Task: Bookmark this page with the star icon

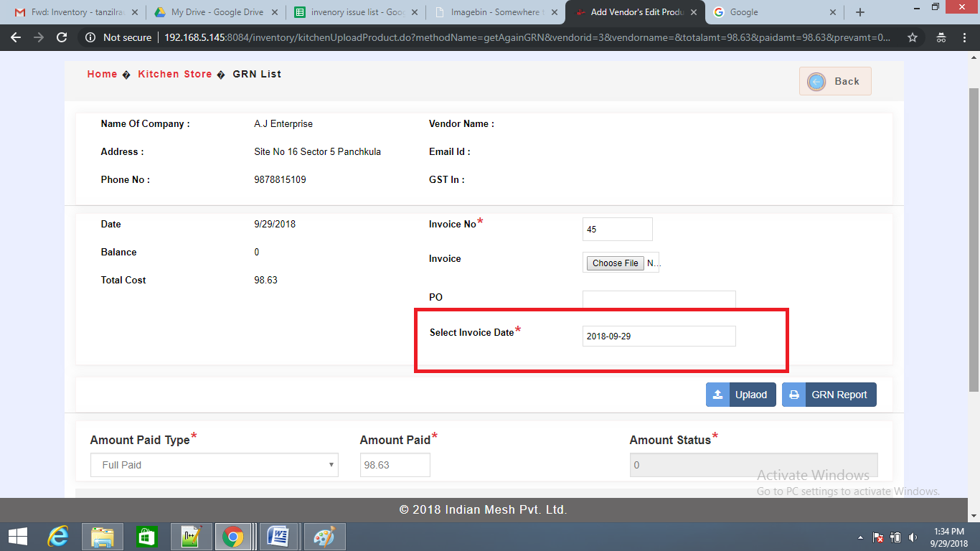Action: [x=913, y=37]
